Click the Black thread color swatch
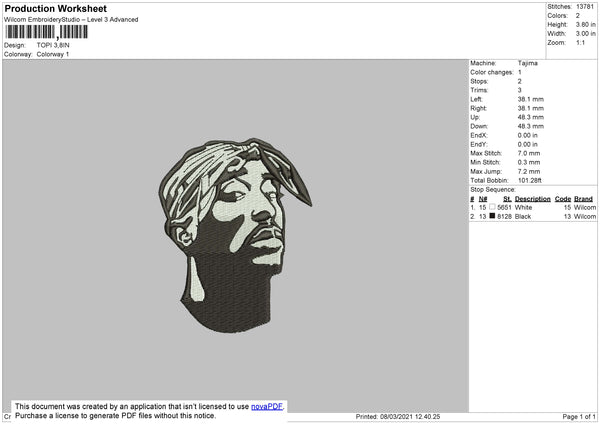This screenshot has height=424, width=600. point(492,216)
